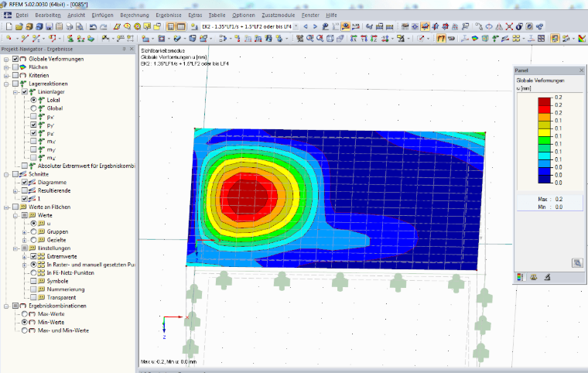Go to previous load case arrow

point(306,26)
